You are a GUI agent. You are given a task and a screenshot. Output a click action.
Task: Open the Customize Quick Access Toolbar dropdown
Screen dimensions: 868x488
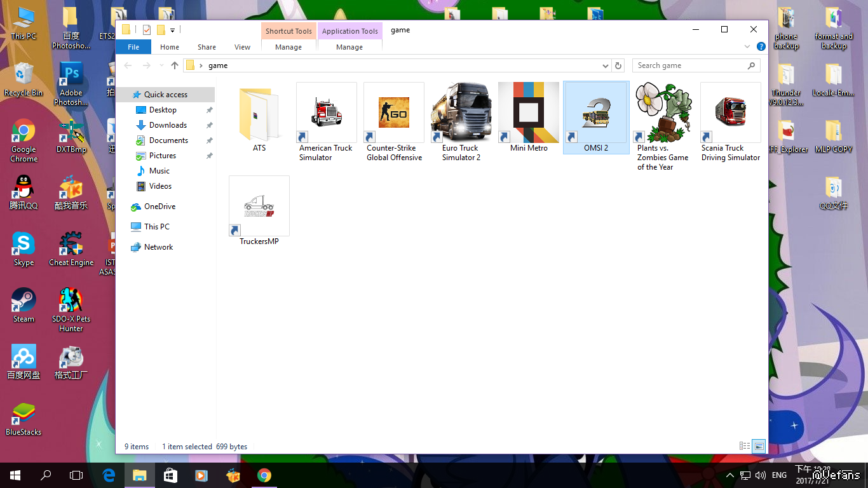tap(172, 30)
